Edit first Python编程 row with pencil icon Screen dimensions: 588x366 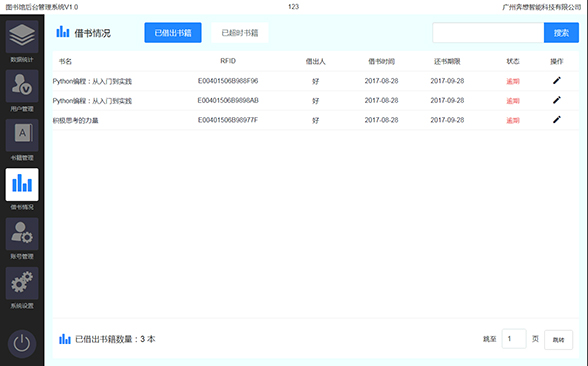pyautogui.click(x=557, y=80)
